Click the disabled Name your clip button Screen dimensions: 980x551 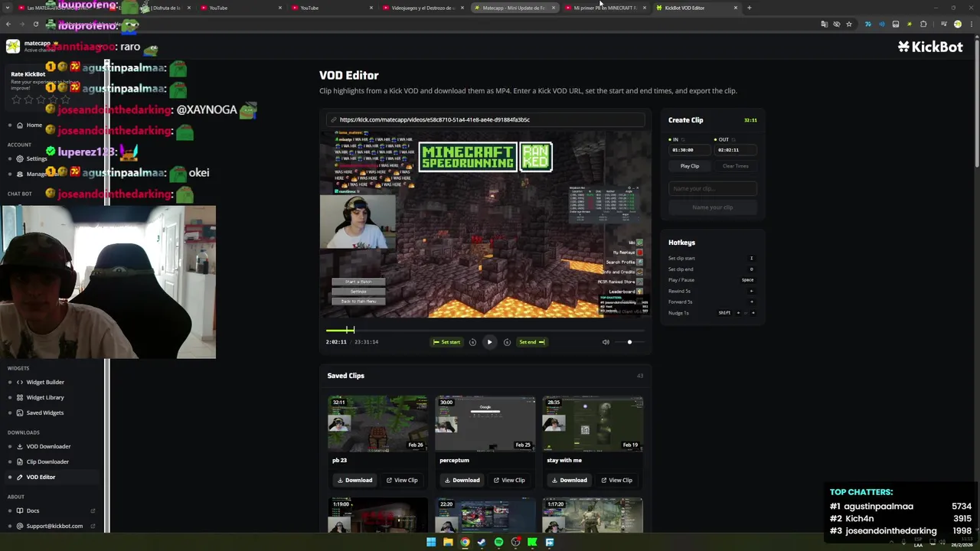(713, 207)
